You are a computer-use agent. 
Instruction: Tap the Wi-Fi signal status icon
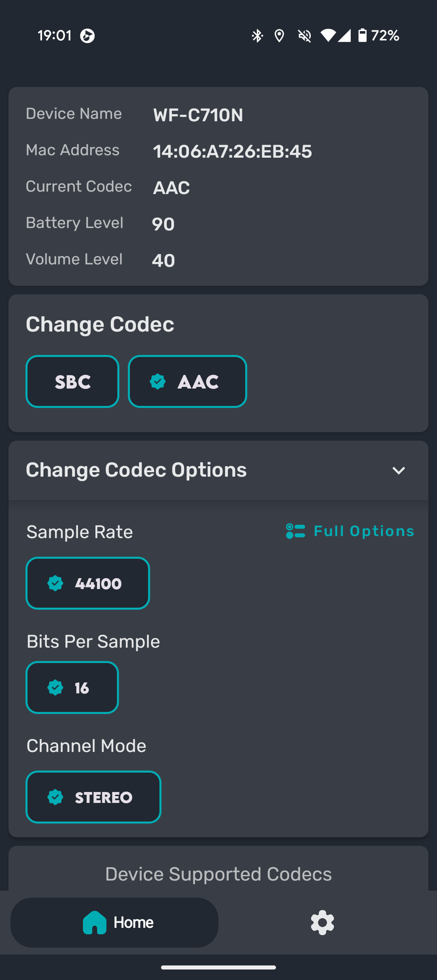tap(328, 36)
